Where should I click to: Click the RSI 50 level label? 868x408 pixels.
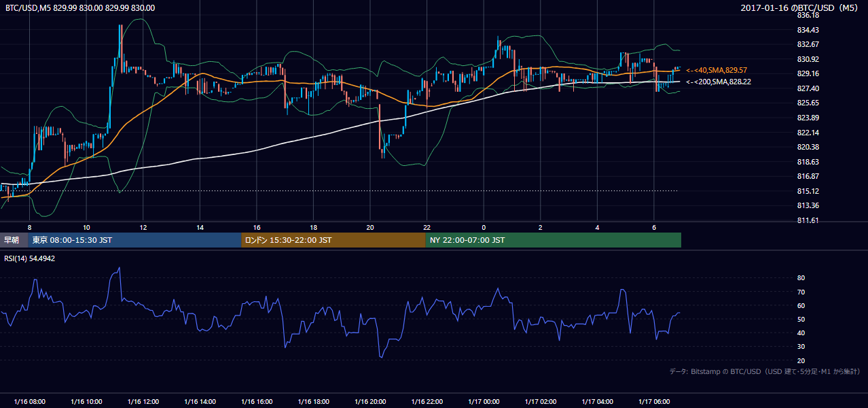pyautogui.click(x=801, y=319)
